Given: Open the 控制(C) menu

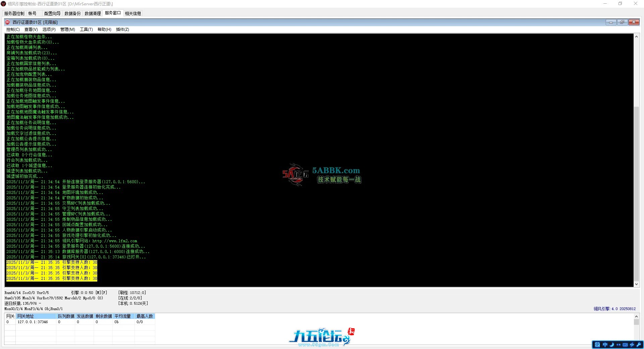Looking at the screenshot, I should 13,30.
